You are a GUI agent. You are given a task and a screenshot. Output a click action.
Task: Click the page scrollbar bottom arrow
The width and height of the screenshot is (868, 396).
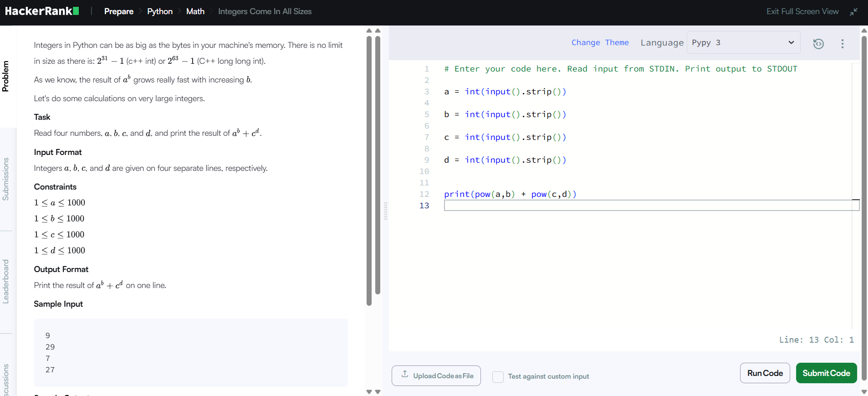(864, 391)
